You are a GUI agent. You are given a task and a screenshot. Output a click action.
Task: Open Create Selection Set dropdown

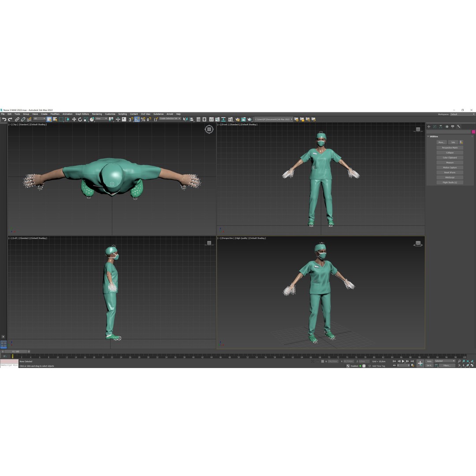tap(170, 119)
